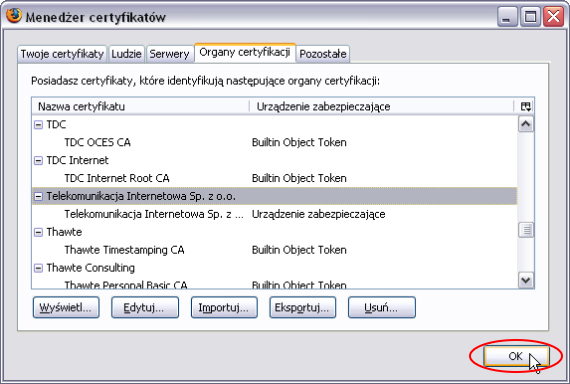Click the scrollbar down arrow
570x384 pixels.
[526, 280]
